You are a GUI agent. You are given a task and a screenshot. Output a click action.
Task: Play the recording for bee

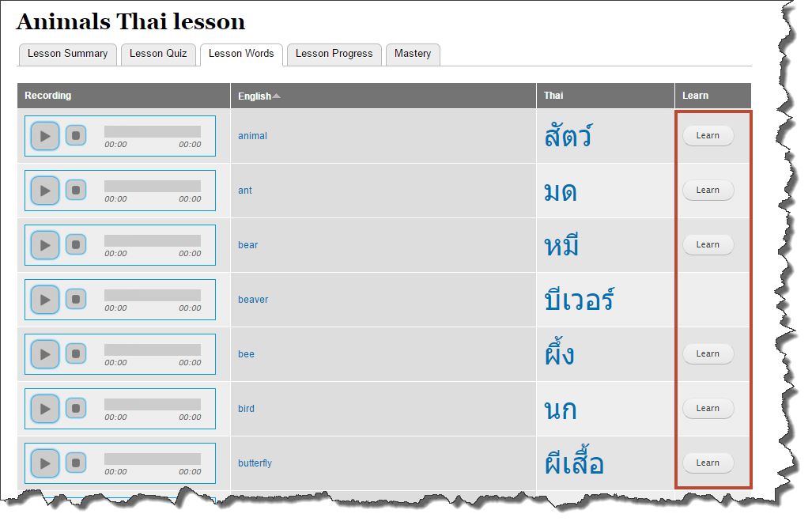point(45,354)
